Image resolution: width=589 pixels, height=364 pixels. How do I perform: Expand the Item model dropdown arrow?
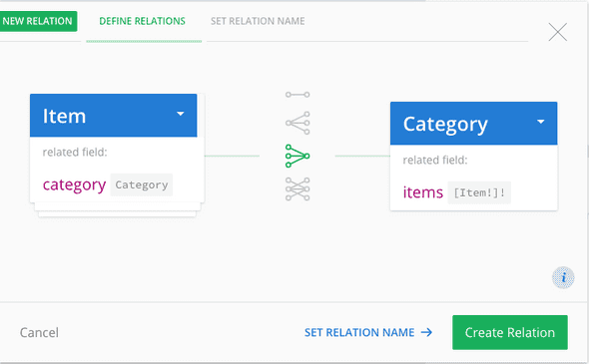[x=181, y=114]
